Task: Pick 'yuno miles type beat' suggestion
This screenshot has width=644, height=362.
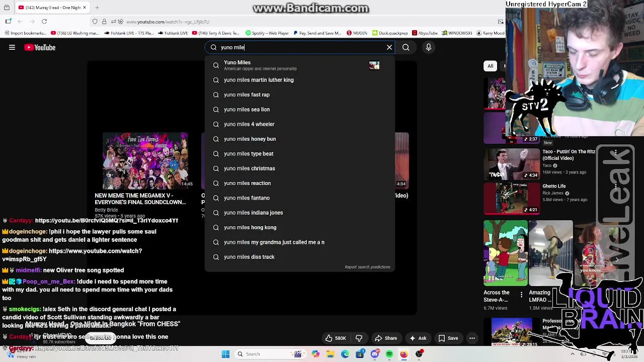Action: tap(300, 154)
